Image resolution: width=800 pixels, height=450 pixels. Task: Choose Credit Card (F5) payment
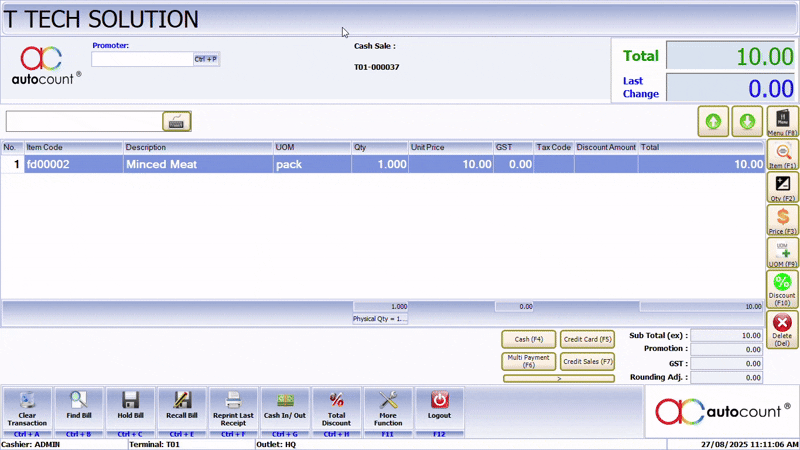(587, 339)
